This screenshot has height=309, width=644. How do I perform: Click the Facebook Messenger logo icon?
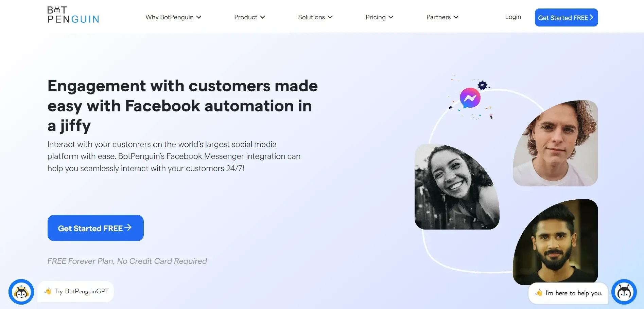pos(470,98)
